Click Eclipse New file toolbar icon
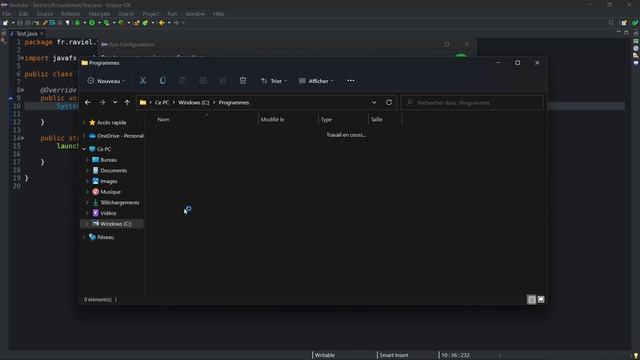 click(x=5, y=23)
